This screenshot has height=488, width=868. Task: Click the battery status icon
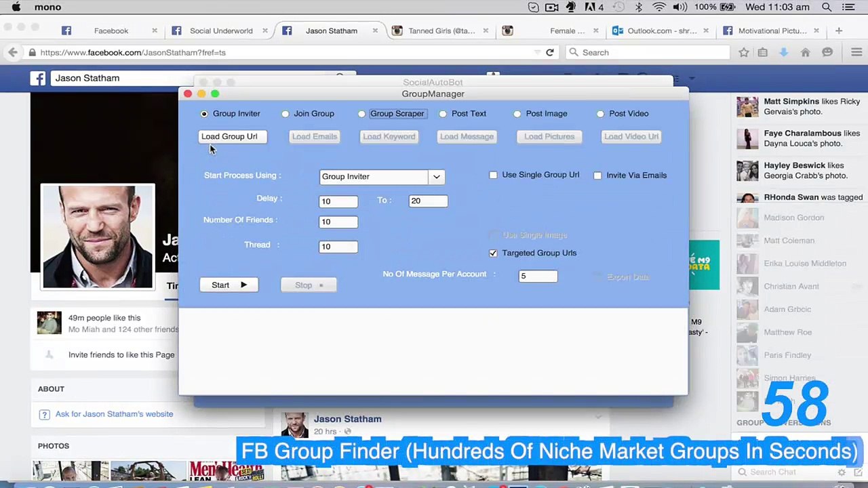[728, 7]
